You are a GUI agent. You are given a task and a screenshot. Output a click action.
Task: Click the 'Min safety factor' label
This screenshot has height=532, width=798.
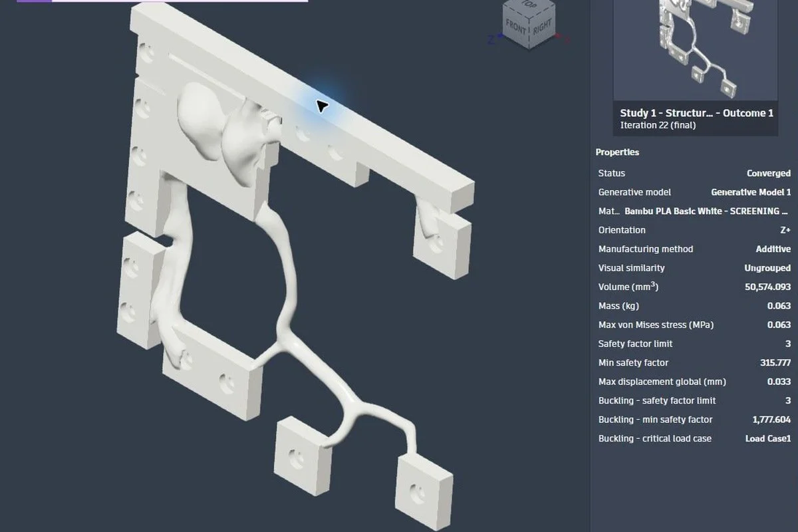pyautogui.click(x=633, y=363)
